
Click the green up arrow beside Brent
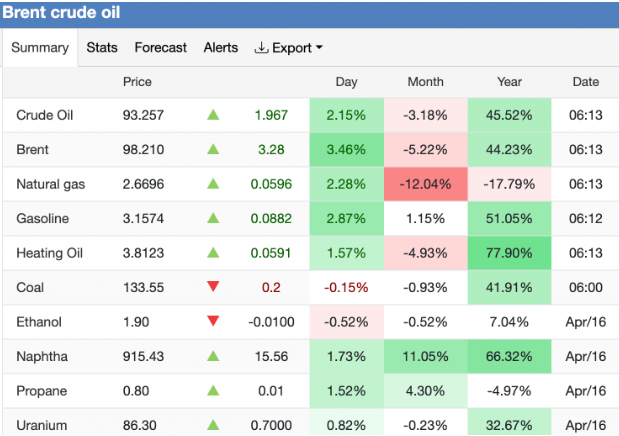212,149
